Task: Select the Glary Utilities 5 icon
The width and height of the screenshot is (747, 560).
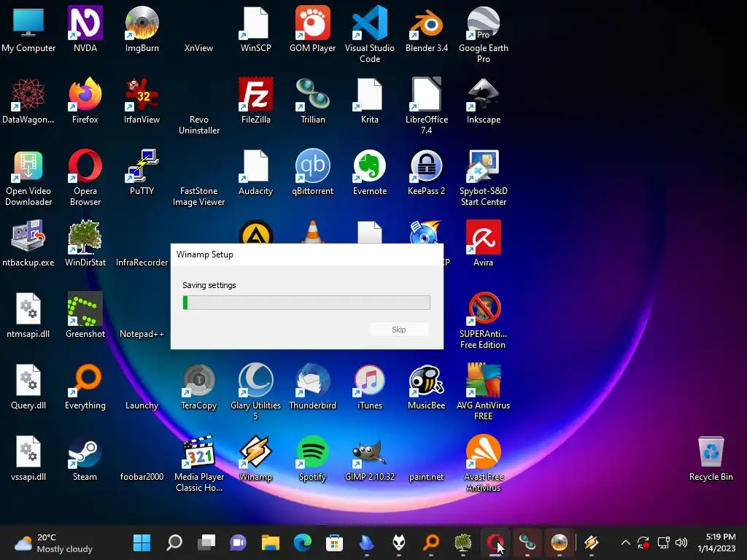Action: coord(256,380)
